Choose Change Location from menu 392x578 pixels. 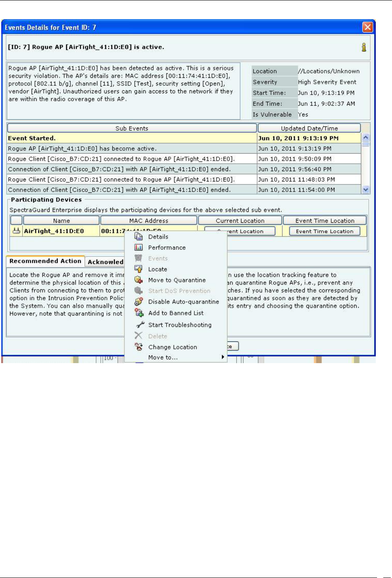(173, 347)
